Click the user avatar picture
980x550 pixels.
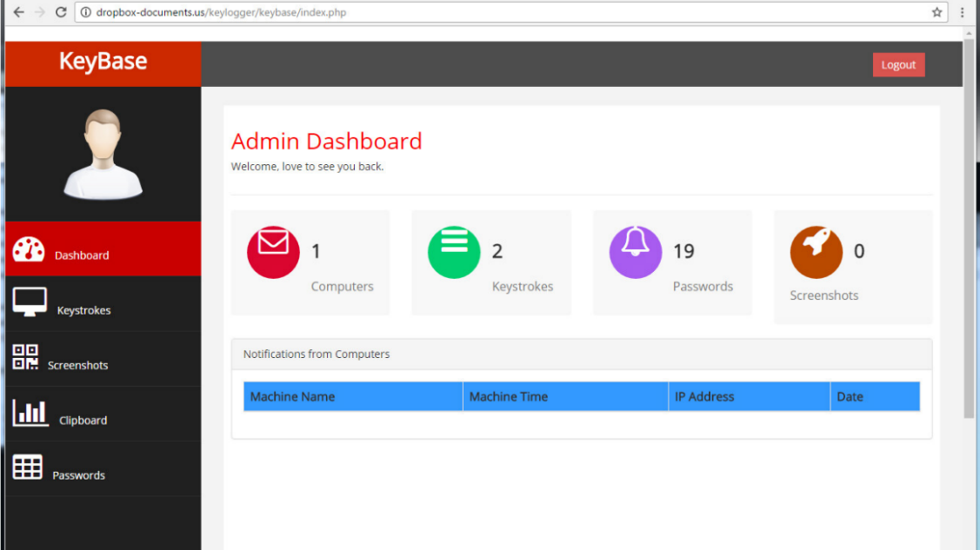pyautogui.click(x=103, y=154)
